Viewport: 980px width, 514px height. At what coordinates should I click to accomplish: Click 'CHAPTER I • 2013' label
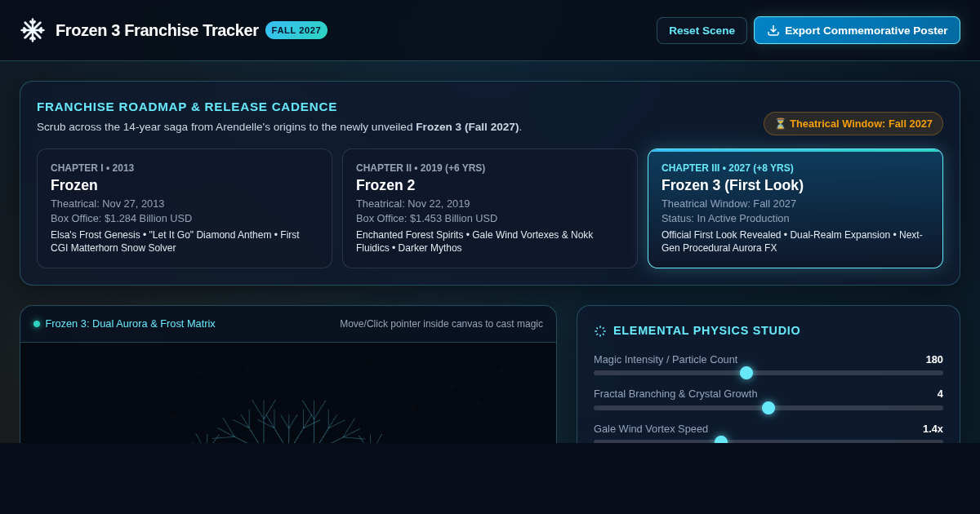point(92,168)
